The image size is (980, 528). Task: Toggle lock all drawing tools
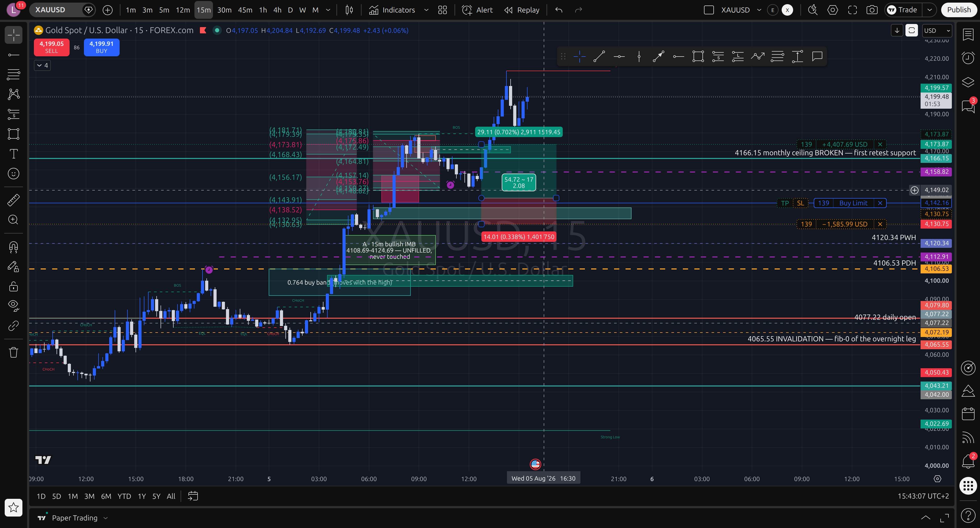(14, 286)
